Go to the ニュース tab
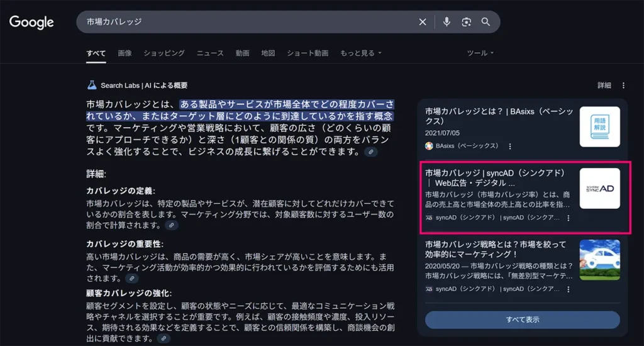The height and width of the screenshot is (346, 644). click(210, 53)
